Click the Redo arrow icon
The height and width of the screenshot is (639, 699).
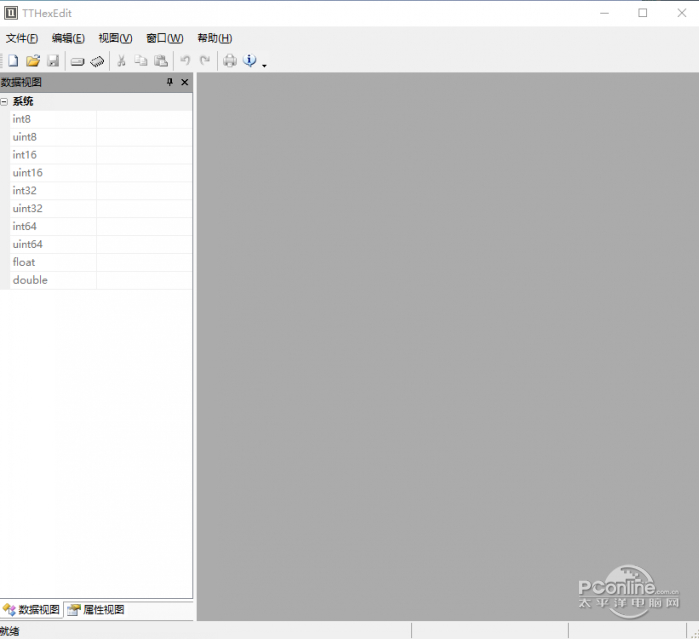coord(205,60)
